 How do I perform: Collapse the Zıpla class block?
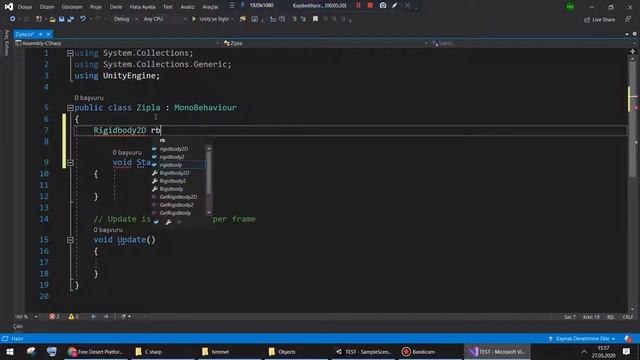point(70,108)
